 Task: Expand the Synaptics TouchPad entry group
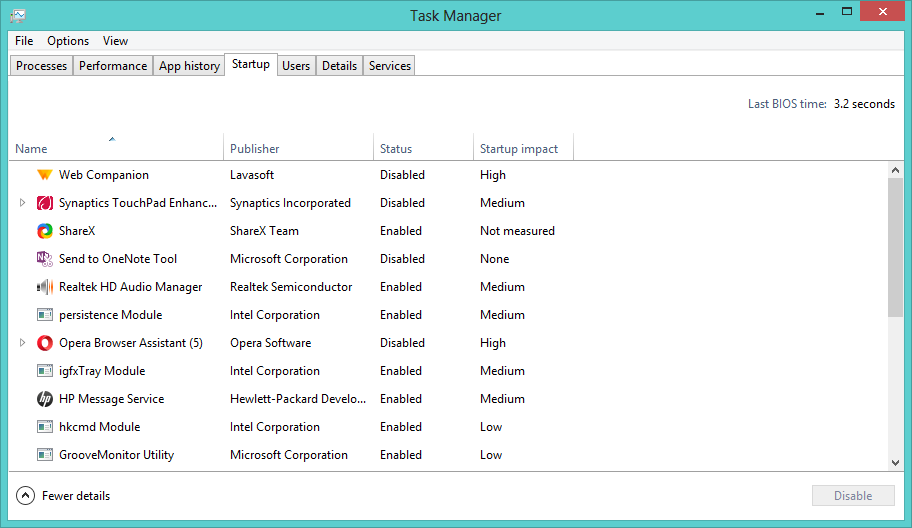23,203
